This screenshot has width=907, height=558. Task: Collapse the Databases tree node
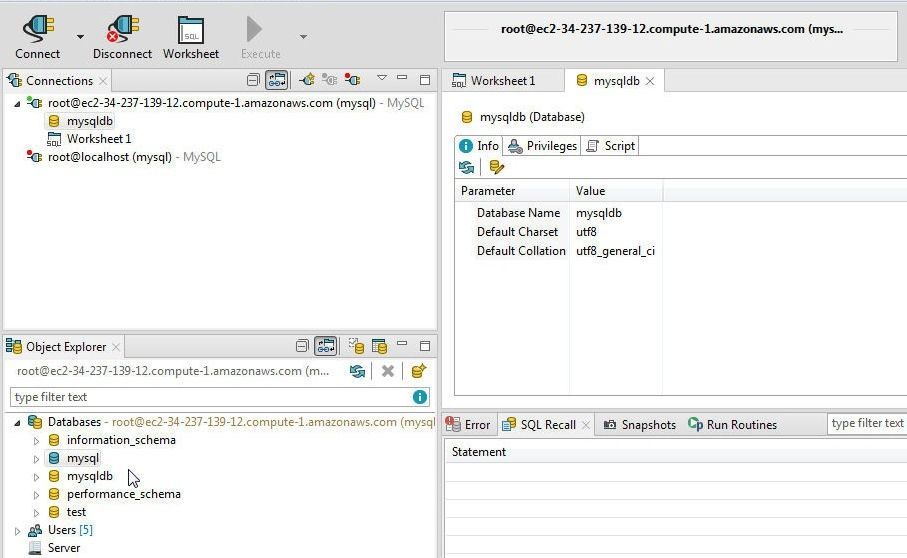pos(17,423)
